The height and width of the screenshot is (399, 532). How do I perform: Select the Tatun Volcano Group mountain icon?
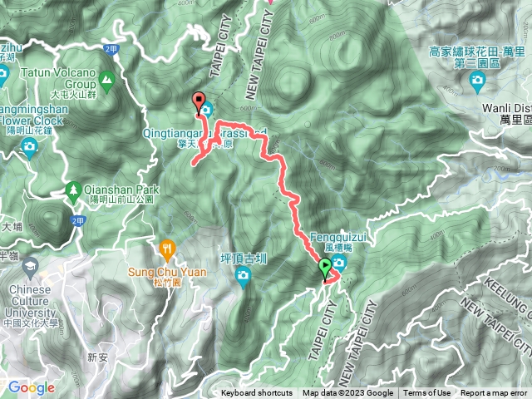107,81
